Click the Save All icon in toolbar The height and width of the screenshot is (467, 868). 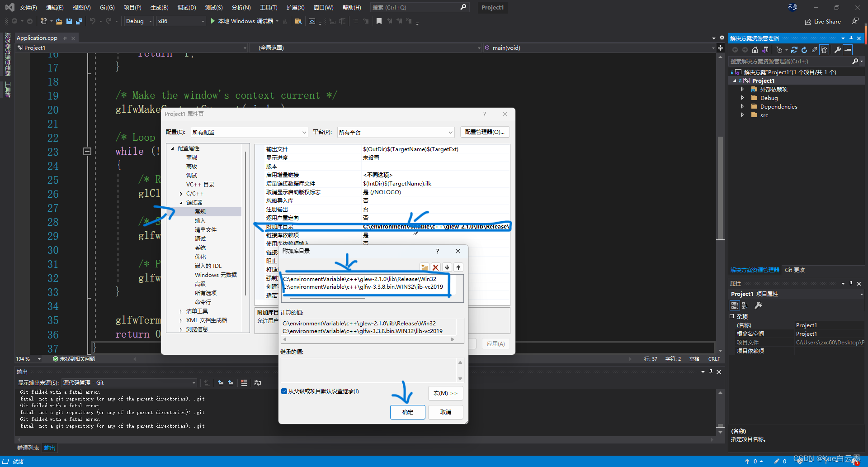click(x=79, y=21)
